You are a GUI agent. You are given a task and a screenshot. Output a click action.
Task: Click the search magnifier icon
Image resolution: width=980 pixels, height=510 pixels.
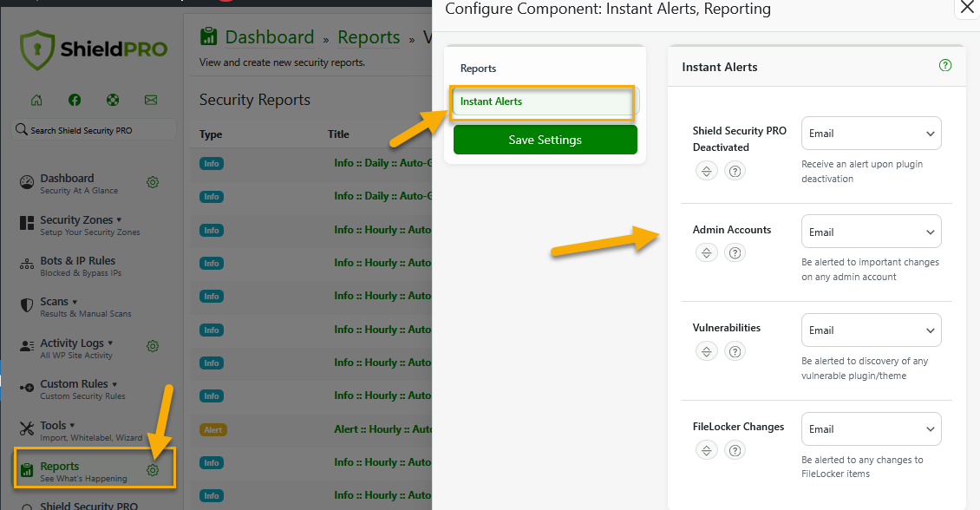pos(22,129)
